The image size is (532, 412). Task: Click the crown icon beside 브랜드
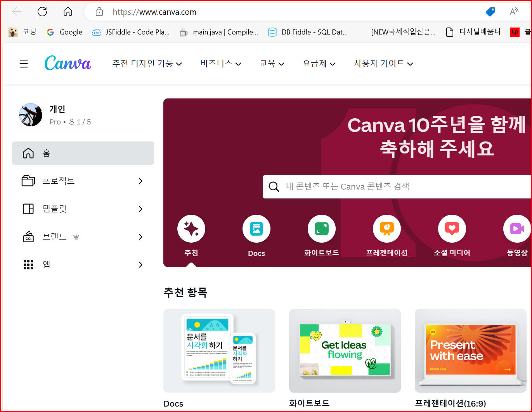(x=76, y=237)
